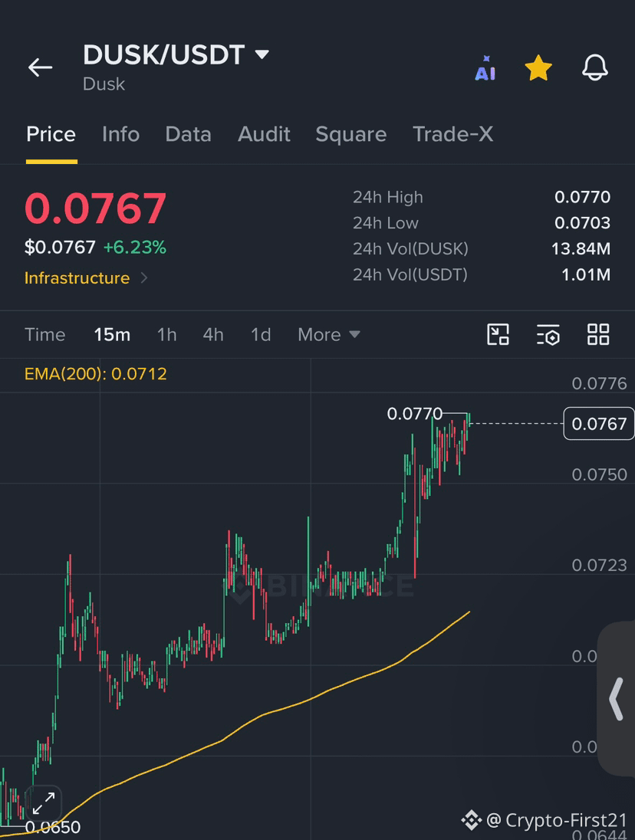Open the chart drawing tools icon
Viewport: 635px width, 840px height.
pyautogui.click(x=498, y=335)
